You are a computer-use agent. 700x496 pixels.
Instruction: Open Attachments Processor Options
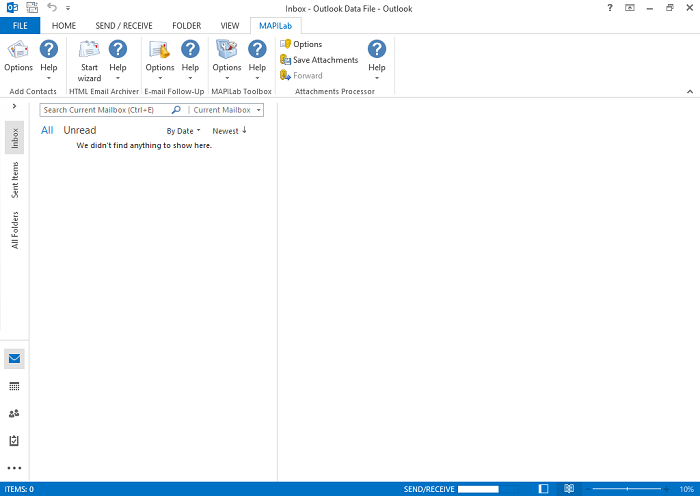(x=301, y=44)
